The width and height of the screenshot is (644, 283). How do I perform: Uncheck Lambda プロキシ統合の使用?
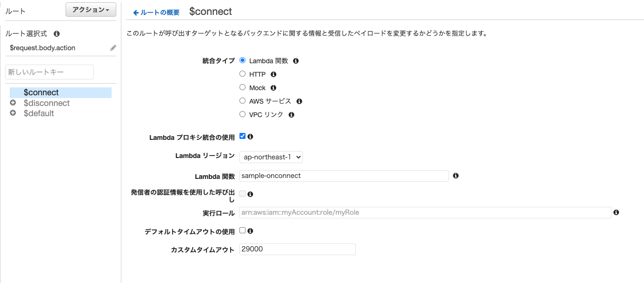click(x=242, y=136)
